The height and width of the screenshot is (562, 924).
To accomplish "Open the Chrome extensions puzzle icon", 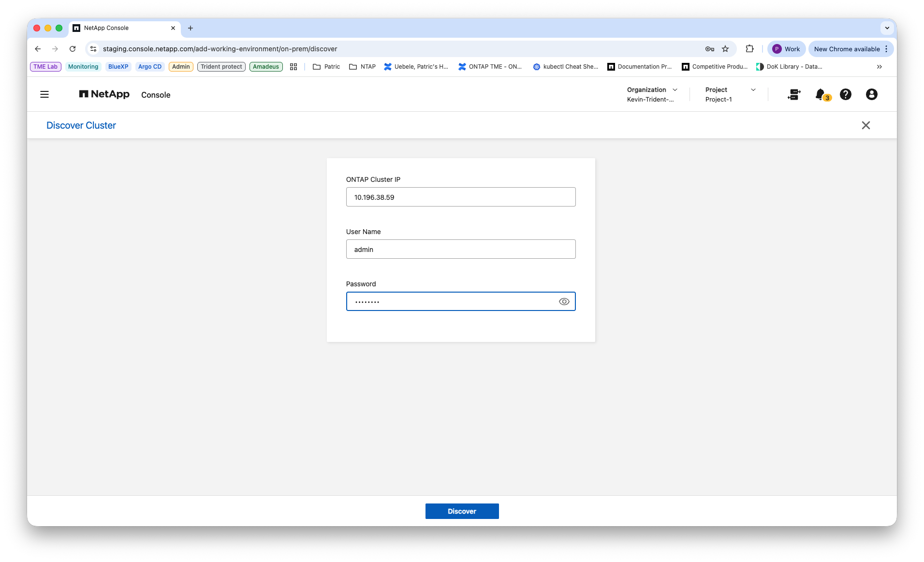I will tap(750, 49).
